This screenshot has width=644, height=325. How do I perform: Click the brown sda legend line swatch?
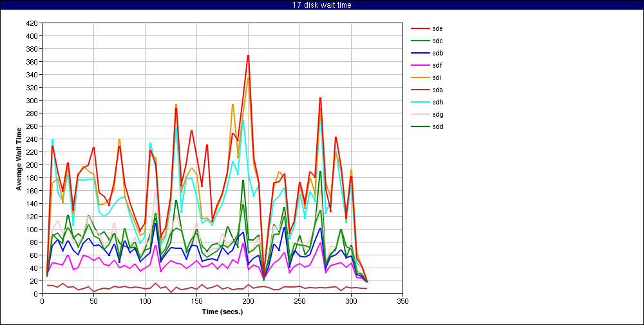tap(420, 90)
